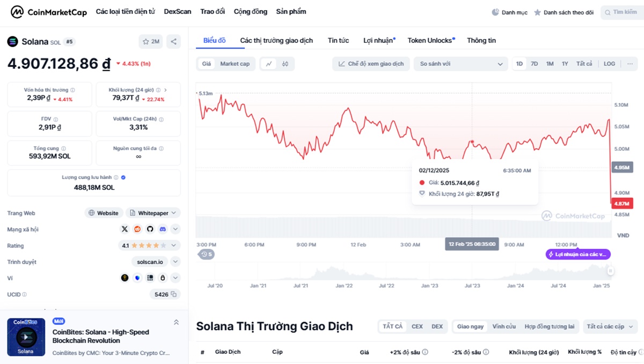
Task: Toggle chart to Market cap view
Action: (235, 64)
